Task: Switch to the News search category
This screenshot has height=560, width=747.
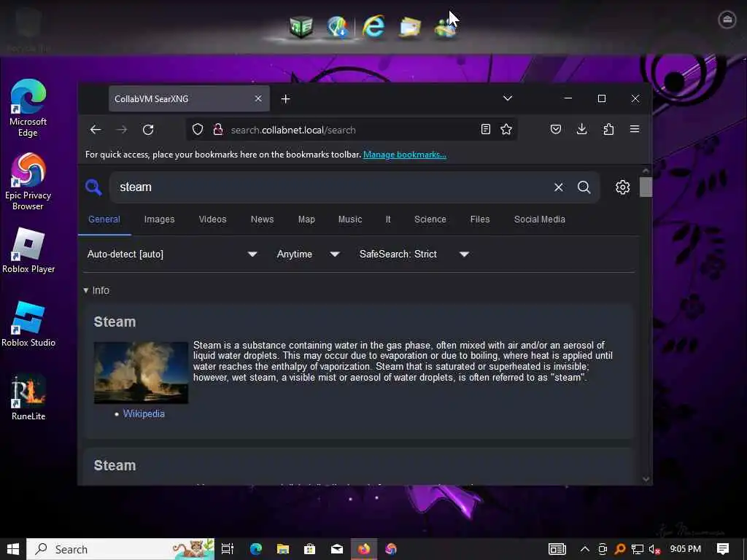Action: click(263, 219)
